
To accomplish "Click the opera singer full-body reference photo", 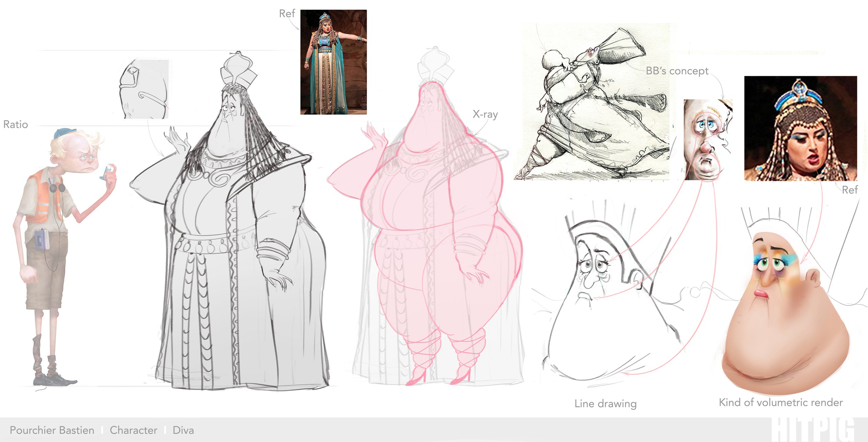I will click(333, 62).
